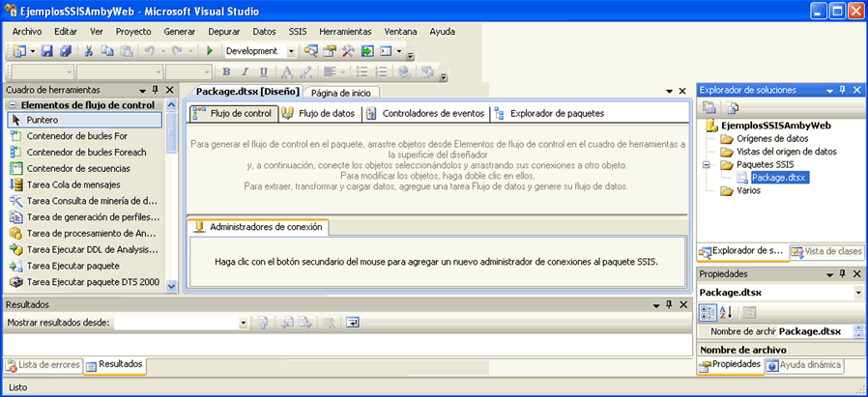The image size is (868, 397).
Task: Collapse Elementos de flujo de control group
Action: click(x=11, y=105)
